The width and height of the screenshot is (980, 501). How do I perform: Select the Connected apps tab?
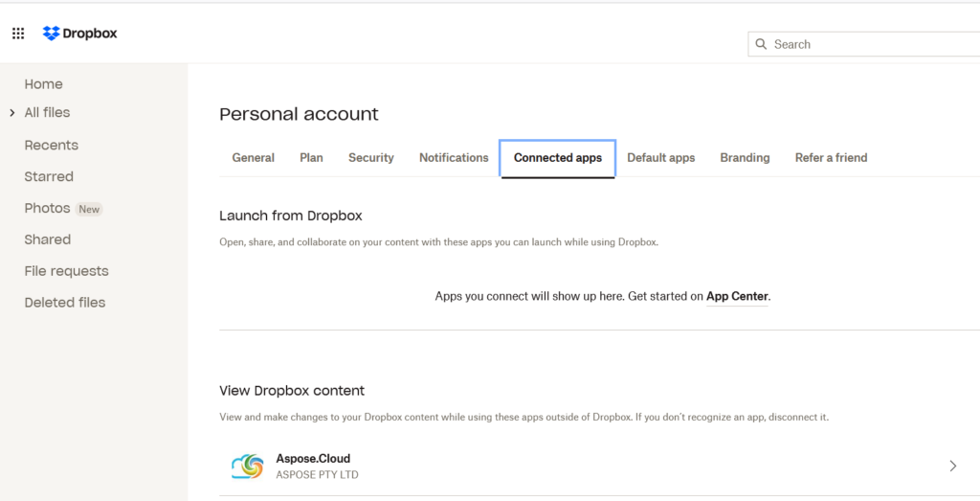(x=557, y=158)
